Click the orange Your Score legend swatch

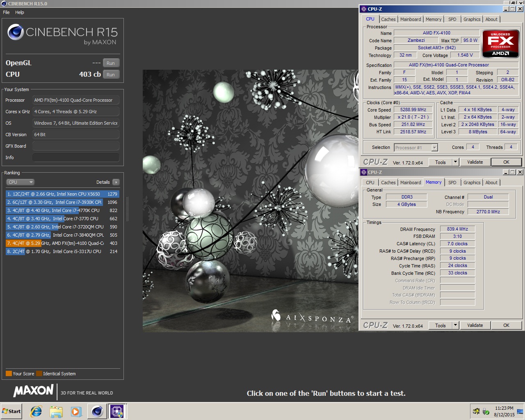tap(9, 374)
